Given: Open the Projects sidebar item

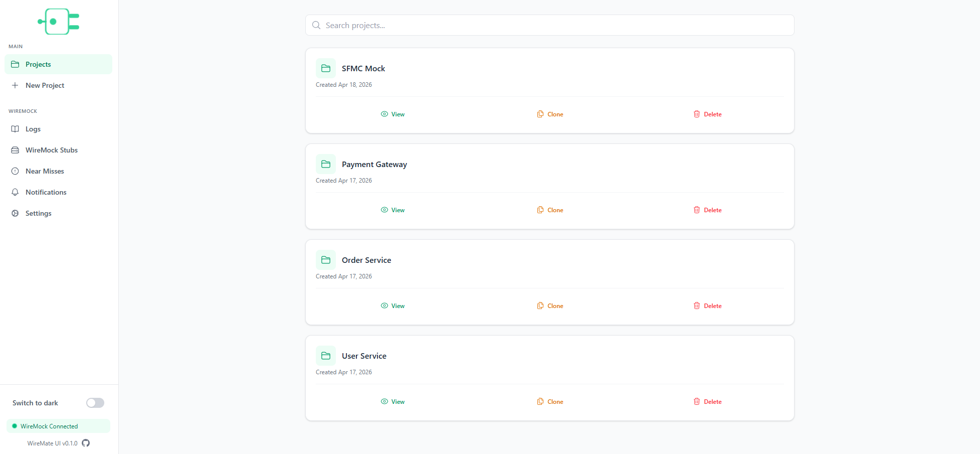Looking at the screenshot, I should [x=58, y=64].
